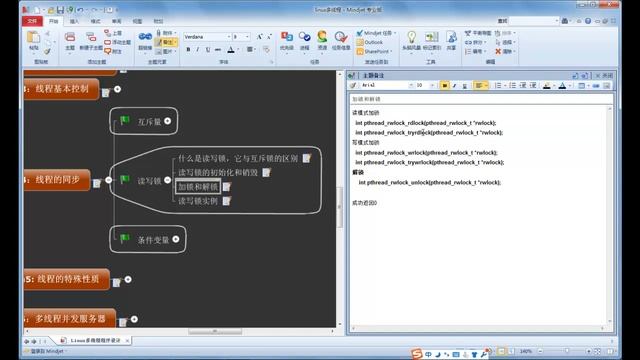Toggle numbered list in notes toolbar
The image size is (640, 360).
click(x=498, y=85)
